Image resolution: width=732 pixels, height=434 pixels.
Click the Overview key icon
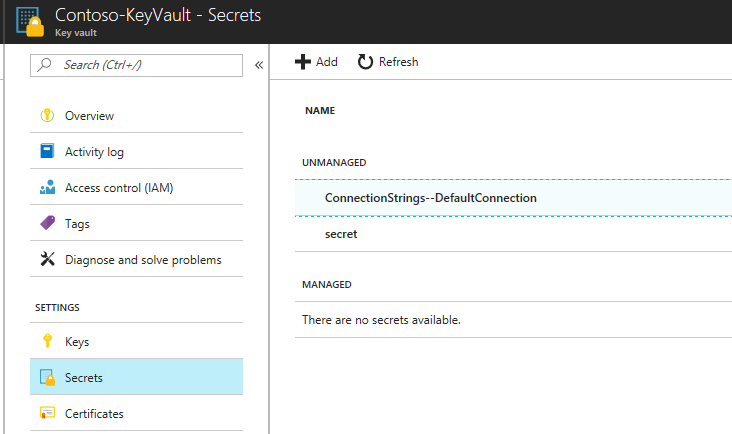tap(46, 116)
